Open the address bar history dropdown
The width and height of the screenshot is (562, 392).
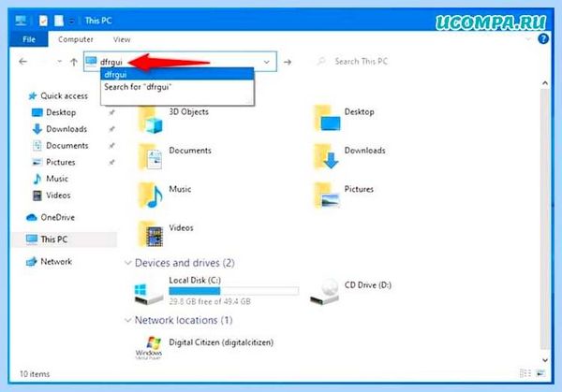pos(266,62)
